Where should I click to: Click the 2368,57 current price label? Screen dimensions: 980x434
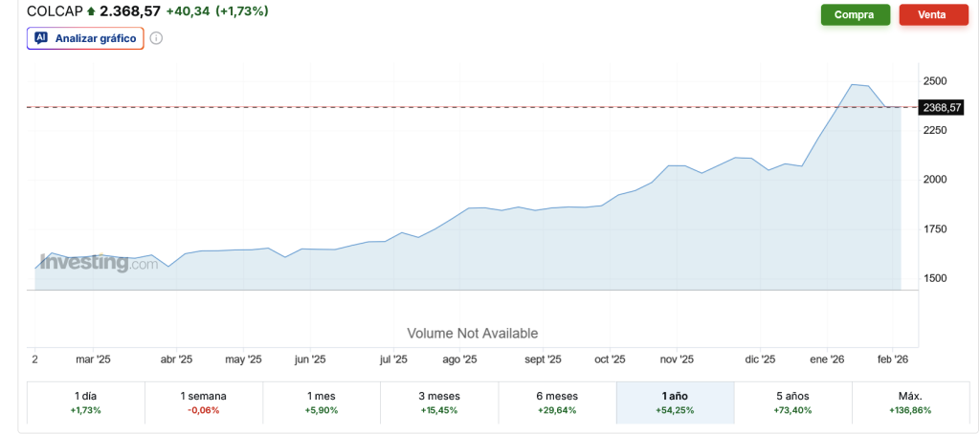(x=942, y=107)
